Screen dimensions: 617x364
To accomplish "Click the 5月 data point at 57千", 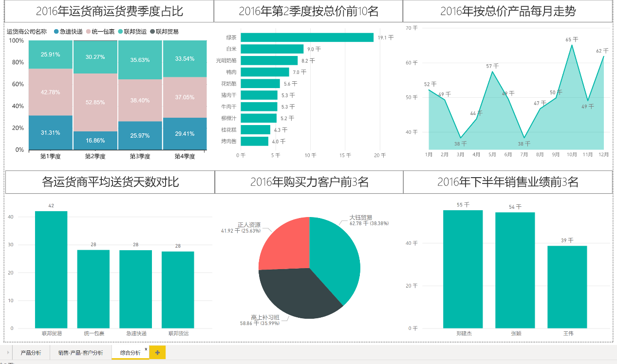I will click(x=492, y=72).
